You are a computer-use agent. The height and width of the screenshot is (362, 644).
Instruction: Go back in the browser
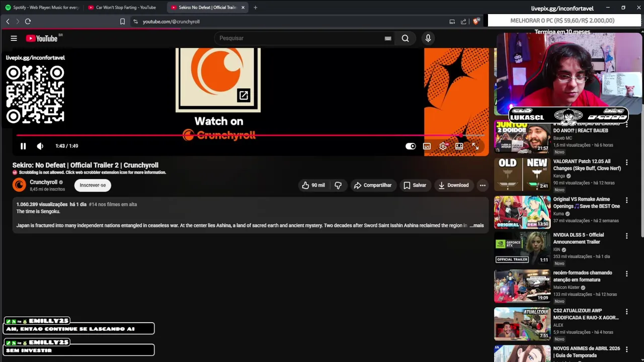coord(8,22)
